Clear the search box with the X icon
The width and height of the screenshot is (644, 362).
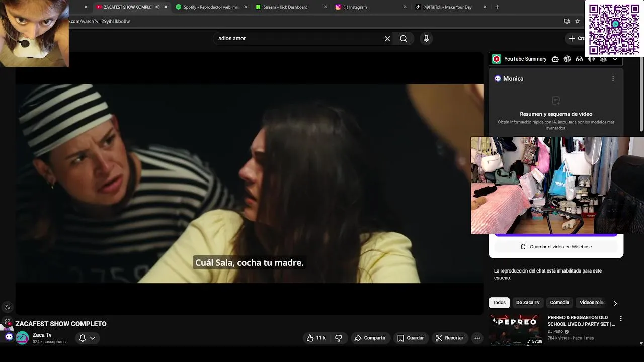387,38
